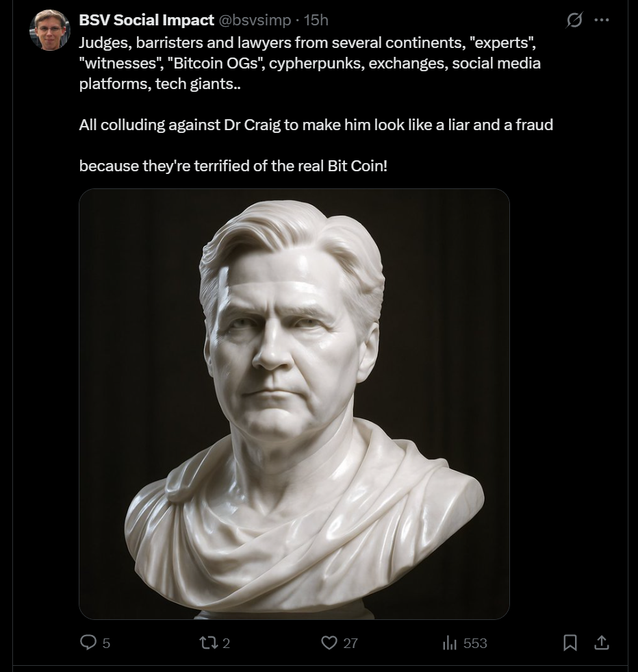
Task: Click the repost count 2
Action: 226,643
